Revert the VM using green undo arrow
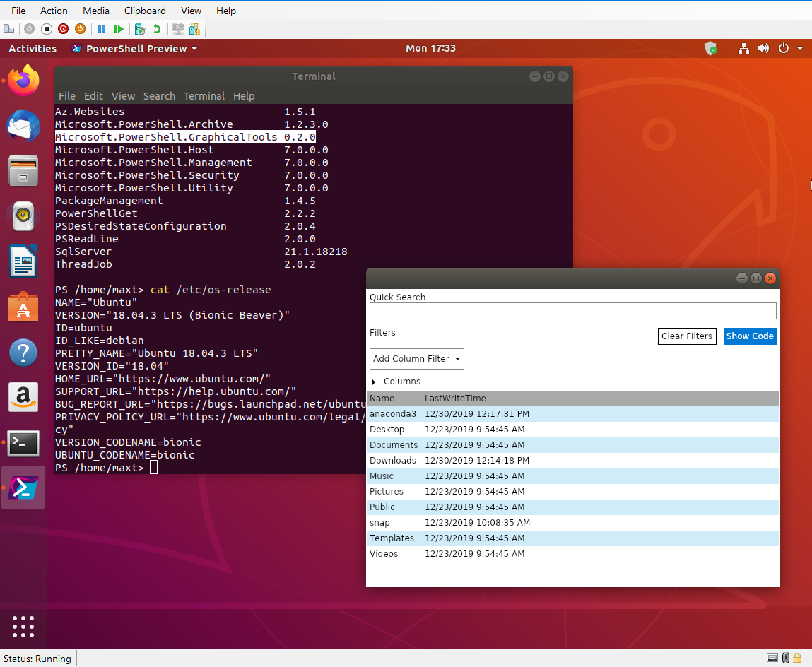The height and width of the screenshot is (667, 812). (157, 29)
